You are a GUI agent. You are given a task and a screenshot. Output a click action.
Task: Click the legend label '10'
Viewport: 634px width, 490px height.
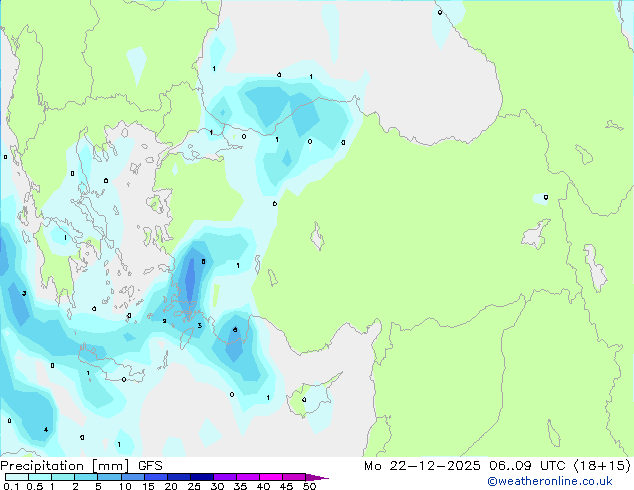[x=125, y=486]
